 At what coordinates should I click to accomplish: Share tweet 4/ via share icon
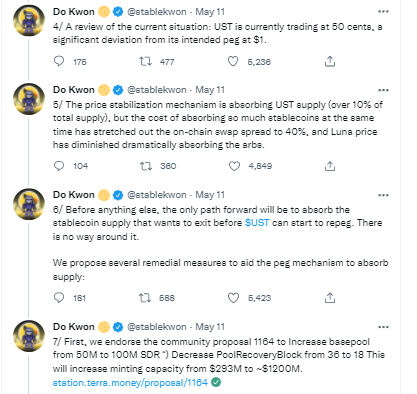330,61
